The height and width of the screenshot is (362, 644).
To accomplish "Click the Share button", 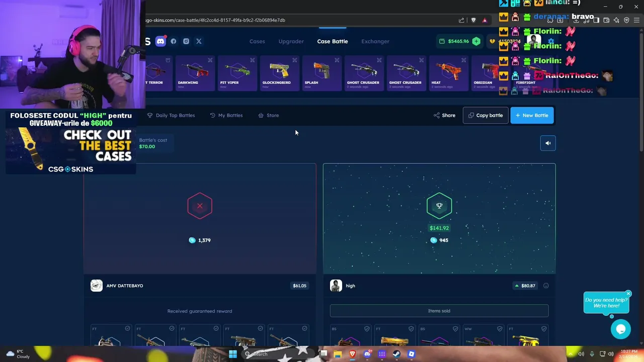I will click(444, 115).
